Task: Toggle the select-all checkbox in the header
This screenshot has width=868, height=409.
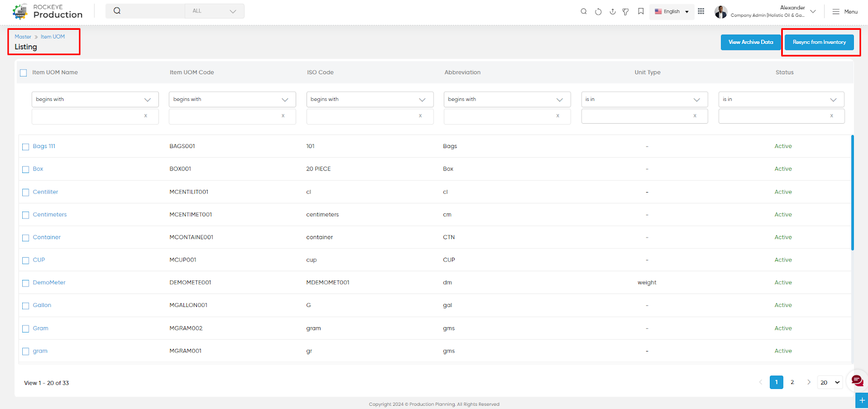Action: (x=23, y=73)
